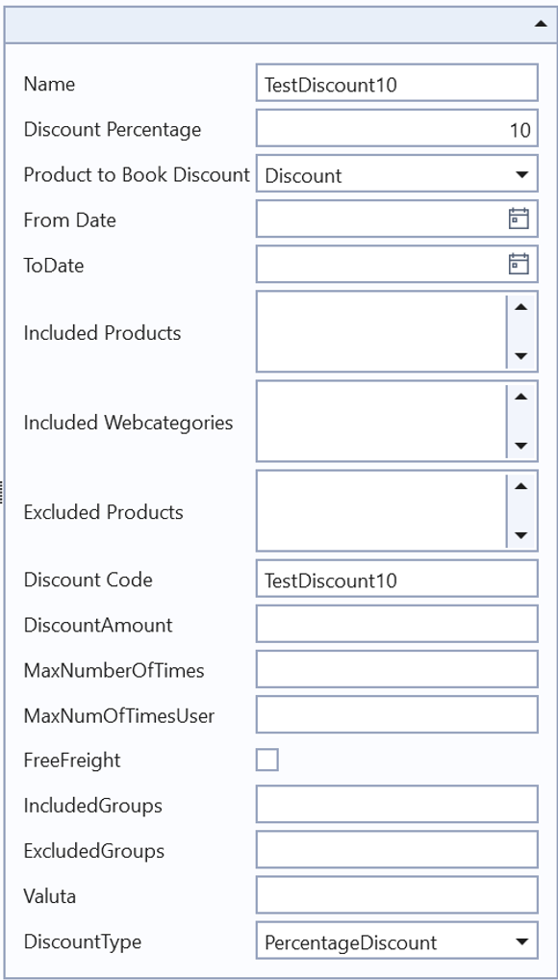
Task: Click the Name input field
Action: coord(396,83)
